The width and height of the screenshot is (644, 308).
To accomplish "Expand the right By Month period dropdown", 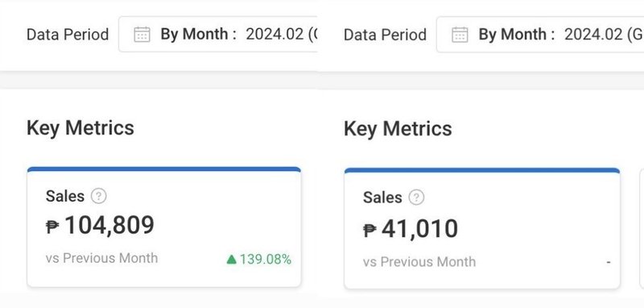I will 540,35.
